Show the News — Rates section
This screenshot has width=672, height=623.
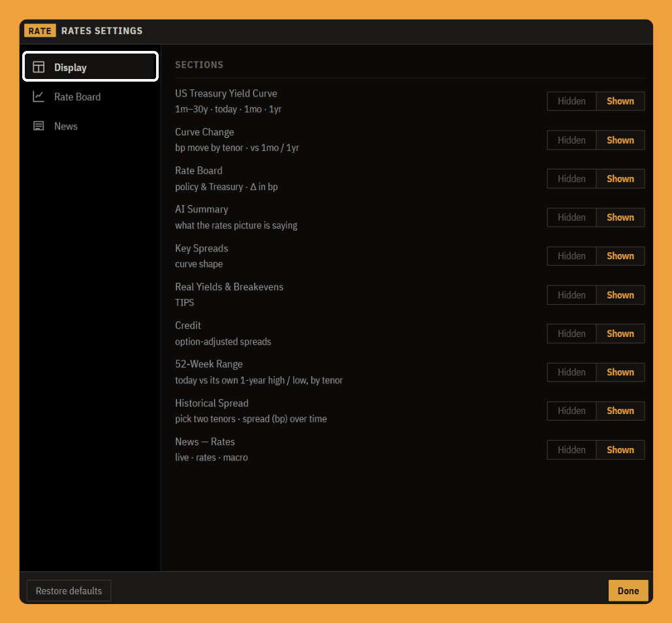pyautogui.click(x=620, y=449)
